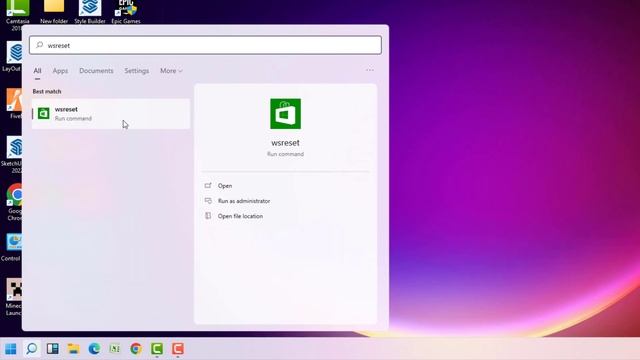Select the wsreset Run command best match
The image size is (640, 360).
pyautogui.click(x=111, y=114)
